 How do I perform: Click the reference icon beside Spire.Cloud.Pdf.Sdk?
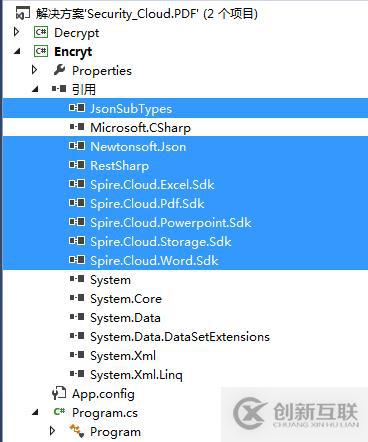click(x=77, y=203)
